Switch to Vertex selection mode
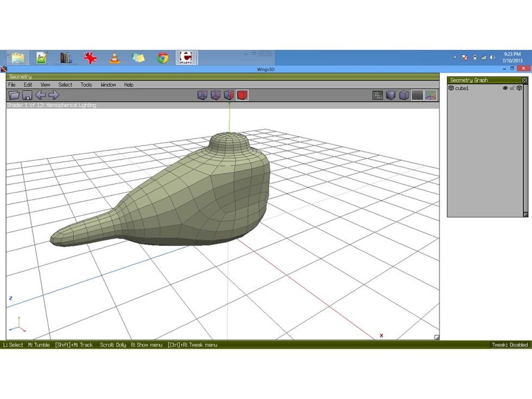 (x=202, y=95)
